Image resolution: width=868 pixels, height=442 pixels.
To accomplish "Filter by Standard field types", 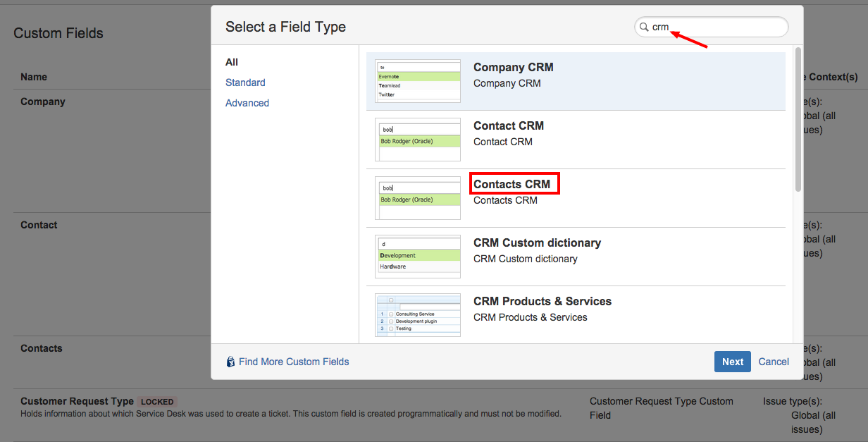I will coord(245,82).
